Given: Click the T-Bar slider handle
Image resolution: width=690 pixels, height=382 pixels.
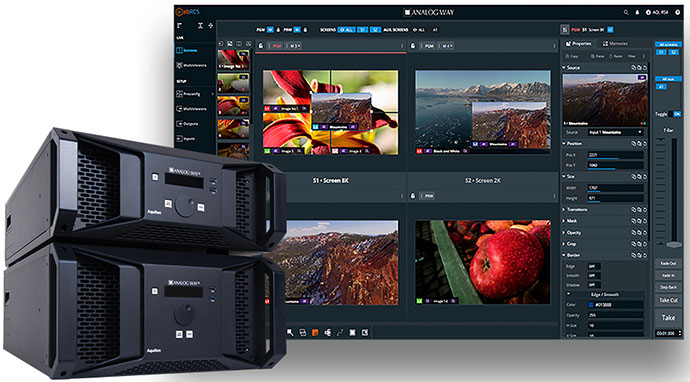Looking at the screenshot, I should coord(673,244).
